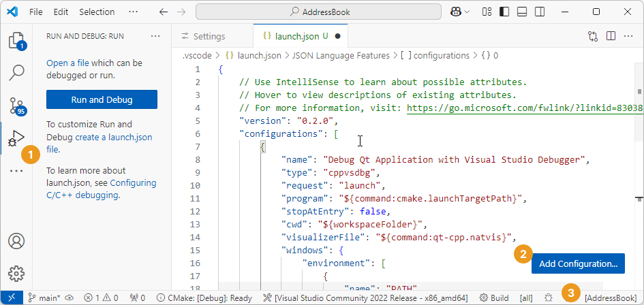Viewport: 644px width, 305px height.
Task: Click the Open Changes compare icon
Action: point(593,36)
